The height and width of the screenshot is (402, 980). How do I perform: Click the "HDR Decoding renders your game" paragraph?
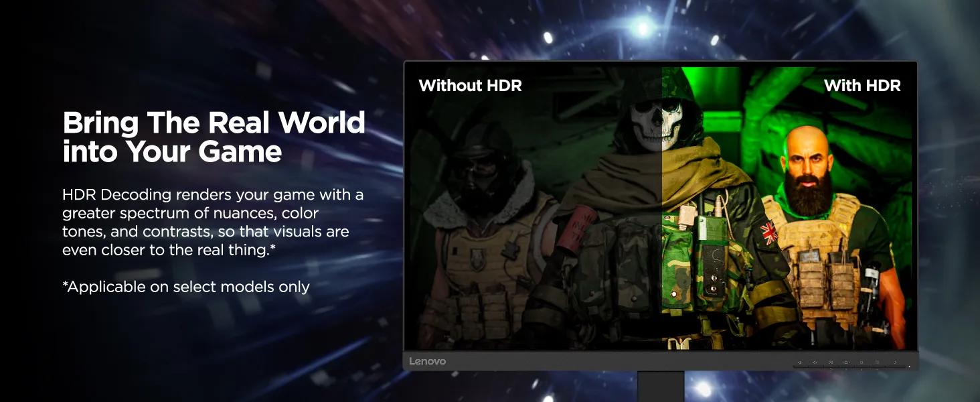point(213,222)
